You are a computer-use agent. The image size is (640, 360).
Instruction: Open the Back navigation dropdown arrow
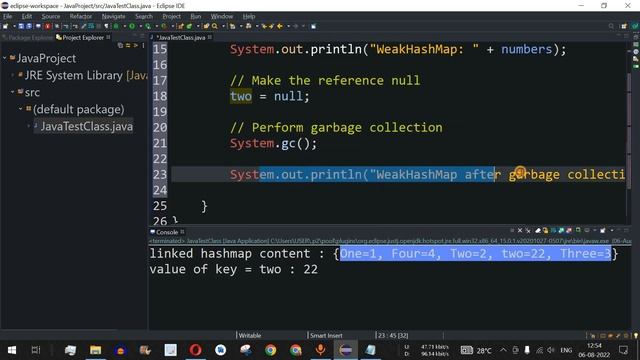click(x=288, y=26)
